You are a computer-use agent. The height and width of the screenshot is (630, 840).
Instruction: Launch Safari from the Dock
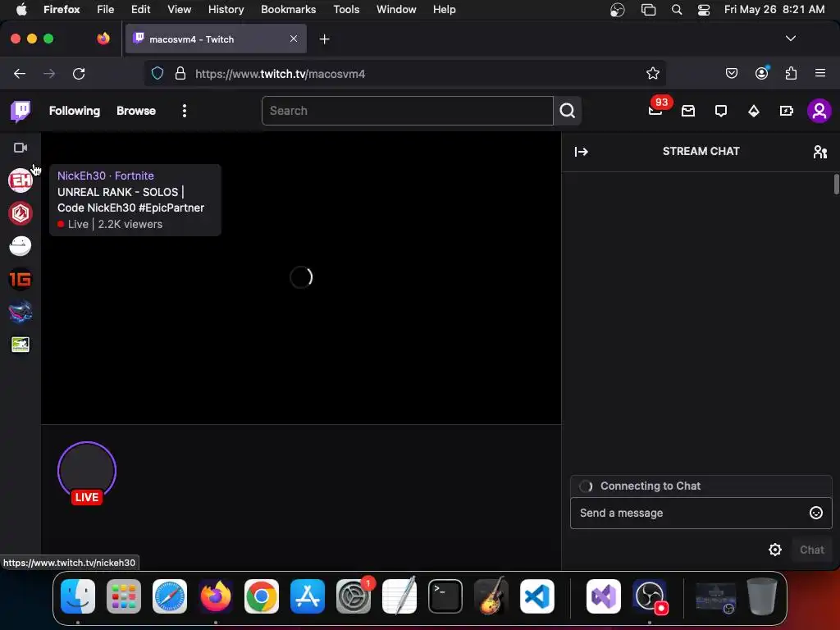170,596
